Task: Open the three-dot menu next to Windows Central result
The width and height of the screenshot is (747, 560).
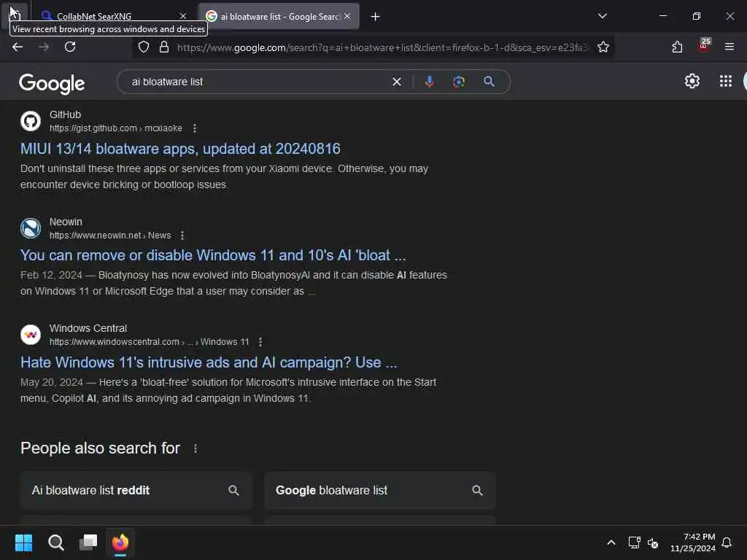Action: 260,342
